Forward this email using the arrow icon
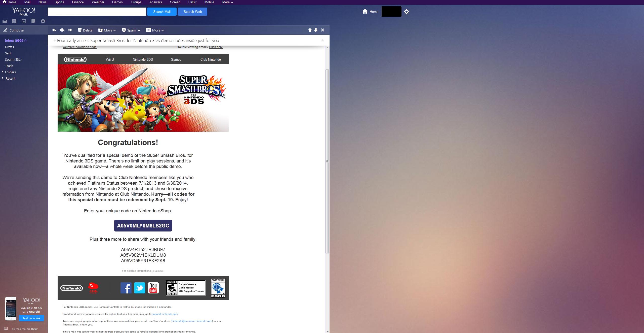The image size is (644, 333). (70, 30)
